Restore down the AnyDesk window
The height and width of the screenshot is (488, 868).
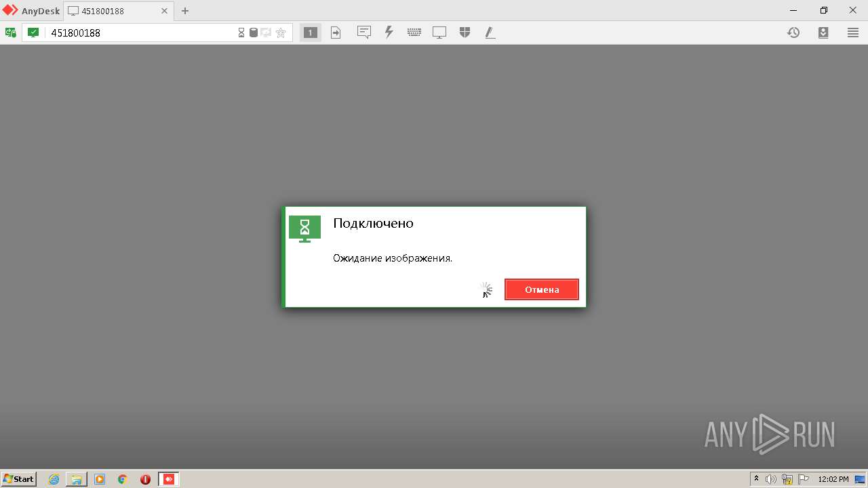[824, 10]
